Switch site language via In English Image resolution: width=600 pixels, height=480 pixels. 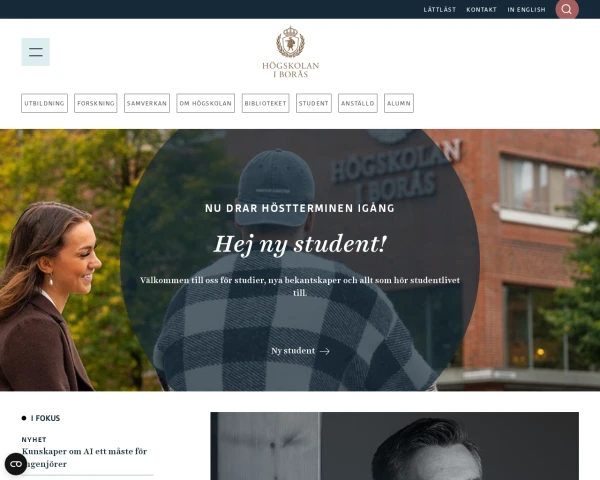(x=527, y=10)
